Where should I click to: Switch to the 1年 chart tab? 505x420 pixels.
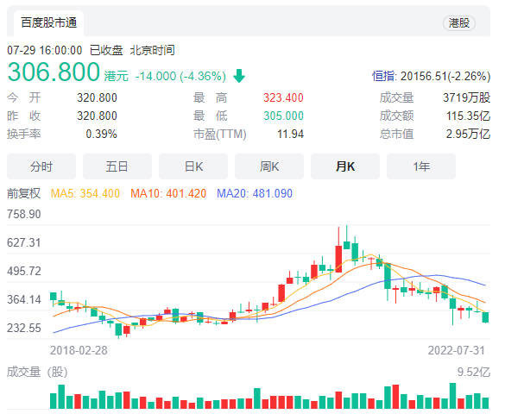(x=421, y=166)
